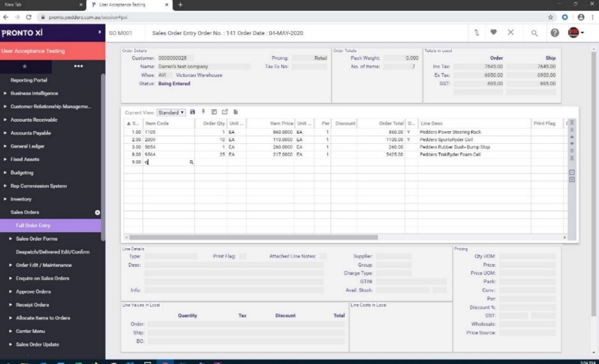Click the Order Qty. column header
The width and height of the screenshot is (599, 364).
point(210,124)
